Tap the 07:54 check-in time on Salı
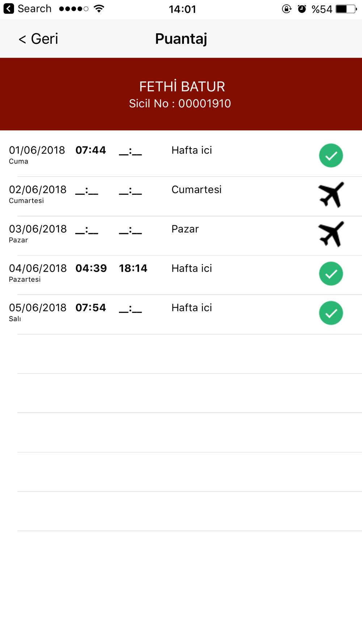Screen dimensions: 362x644 [x=90, y=308]
